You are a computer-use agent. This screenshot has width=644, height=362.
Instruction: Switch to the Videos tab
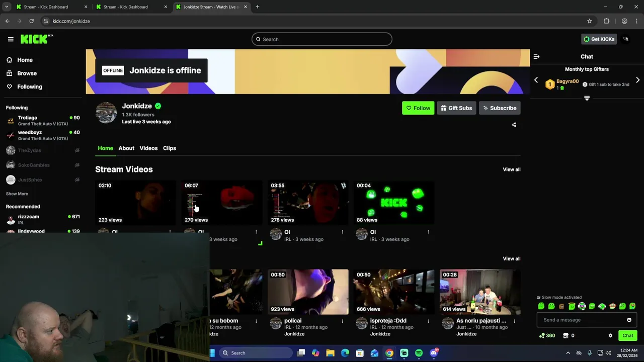click(x=148, y=148)
